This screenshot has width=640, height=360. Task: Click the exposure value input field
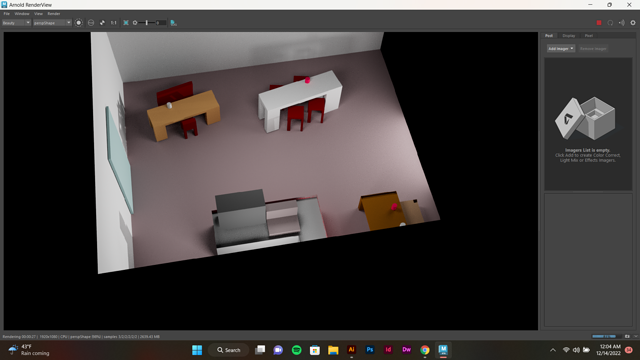[161, 23]
